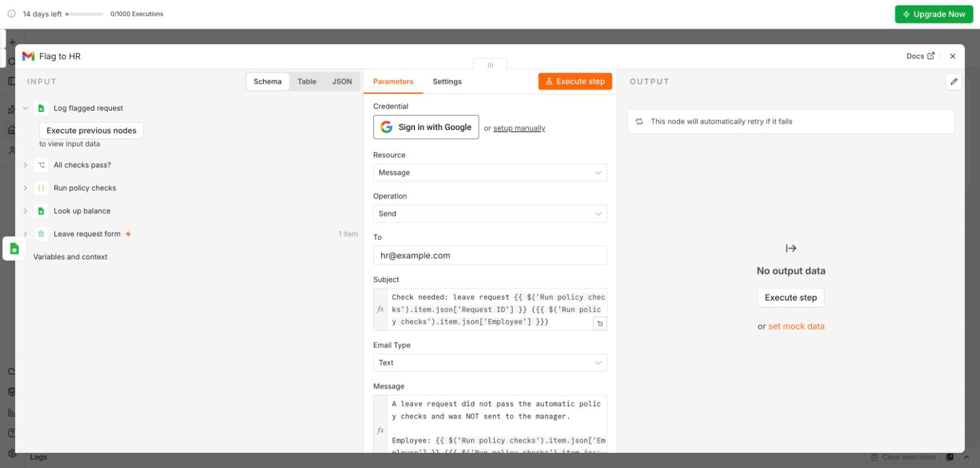Click the pencil edit output icon
Viewport: 980px width, 468px height.
point(954,82)
